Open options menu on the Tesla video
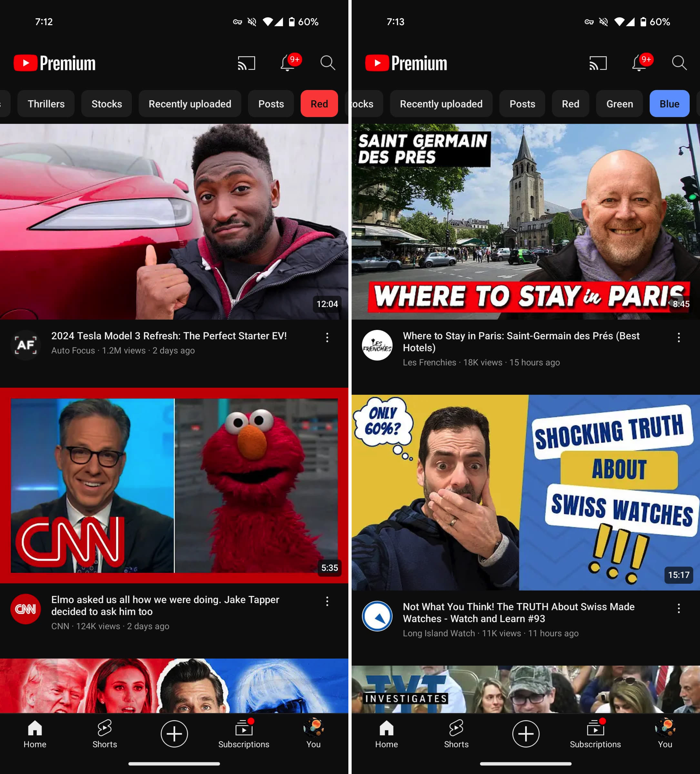 pos(327,337)
